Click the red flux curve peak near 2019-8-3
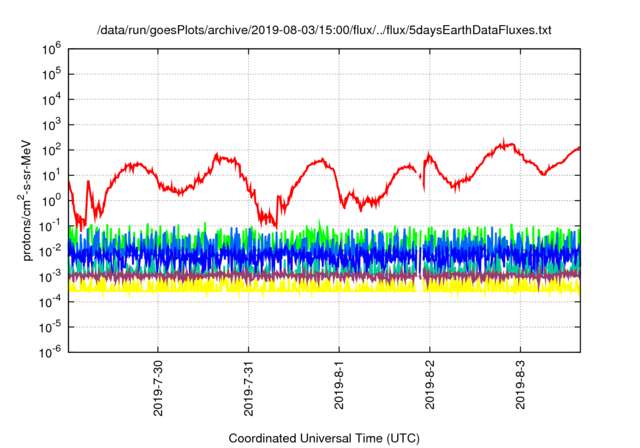 click(x=504, y=144)
